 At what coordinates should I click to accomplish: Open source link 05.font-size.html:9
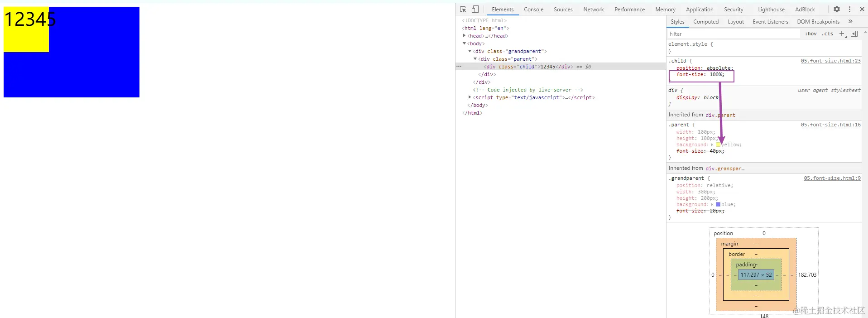coord(832,178)
